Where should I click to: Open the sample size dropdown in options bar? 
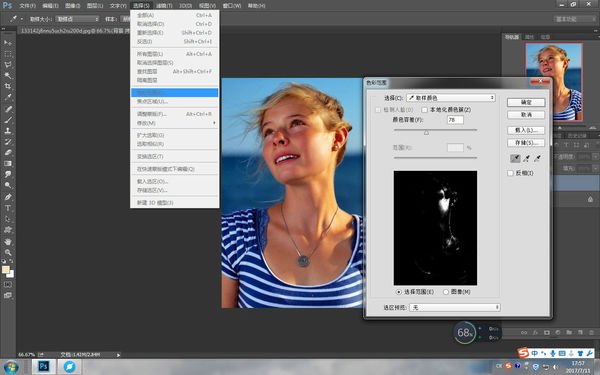[x=77, y=19]
